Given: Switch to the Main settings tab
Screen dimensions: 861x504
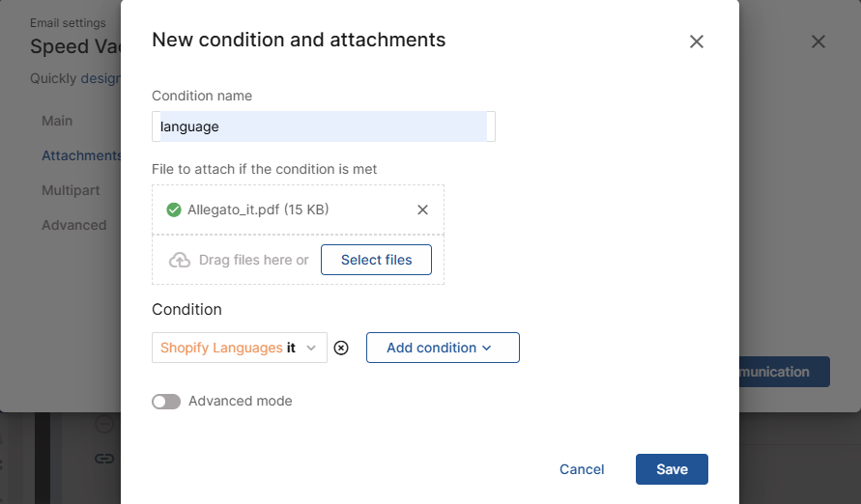Looking at the screenshot, I should (57, 121).
